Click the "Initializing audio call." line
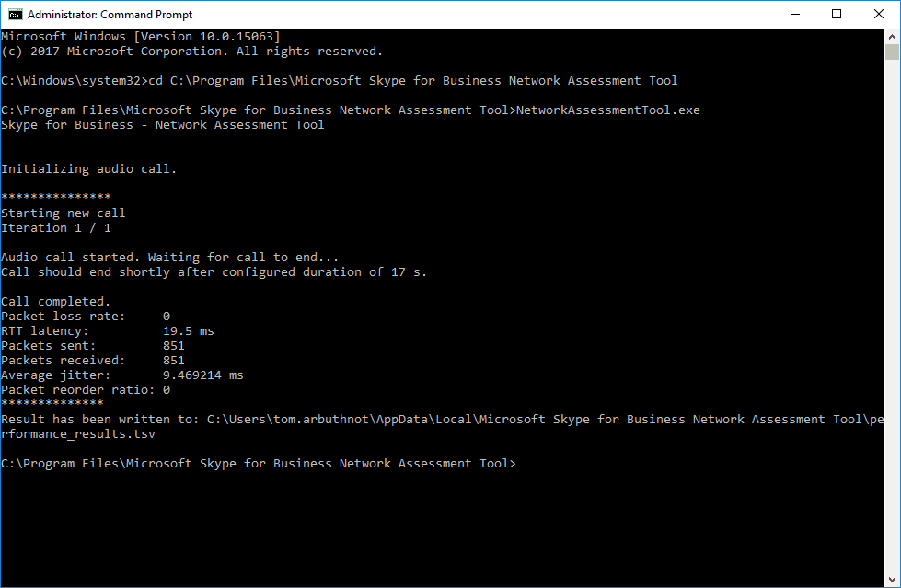 (88, 169)
